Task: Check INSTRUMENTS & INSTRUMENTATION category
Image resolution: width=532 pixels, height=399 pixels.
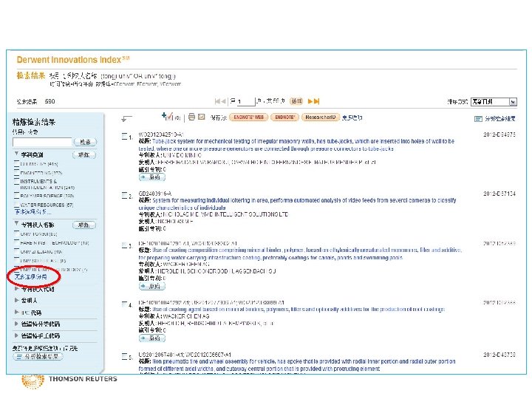Action: 16,181
